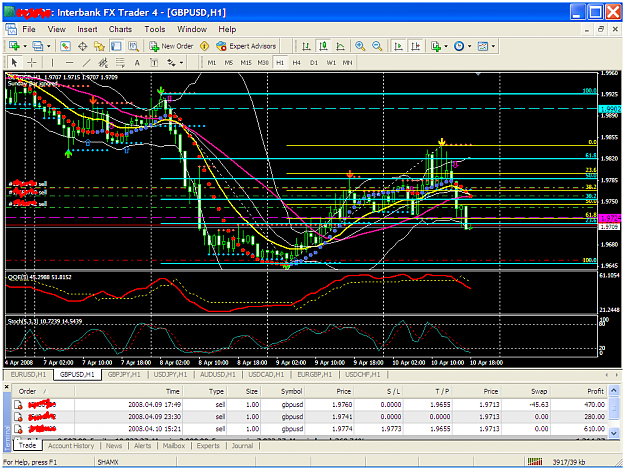The image size is (625, 470).
Task: Open the Account History tab
Action: tap(71, 446)
